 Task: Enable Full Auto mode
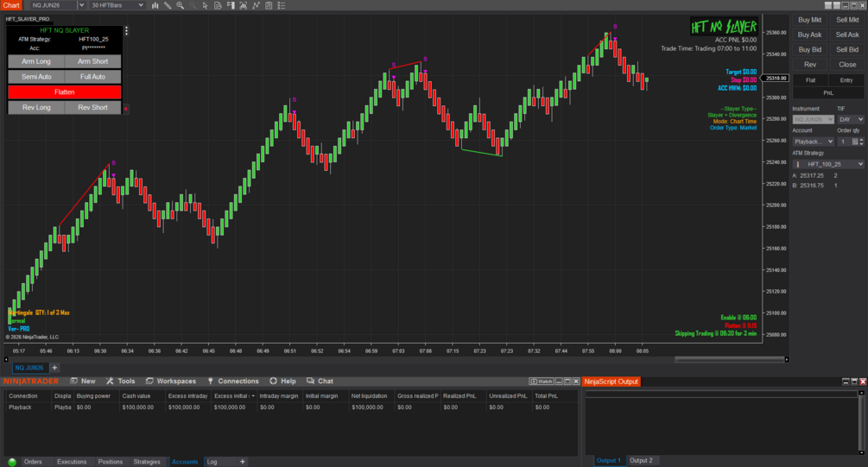coord(92,77)
